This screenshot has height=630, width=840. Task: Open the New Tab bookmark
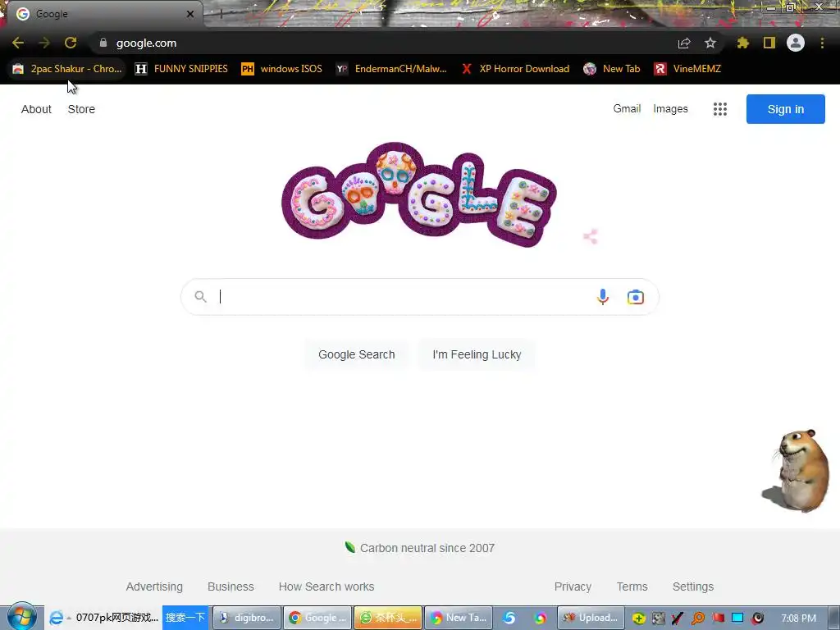612,69
